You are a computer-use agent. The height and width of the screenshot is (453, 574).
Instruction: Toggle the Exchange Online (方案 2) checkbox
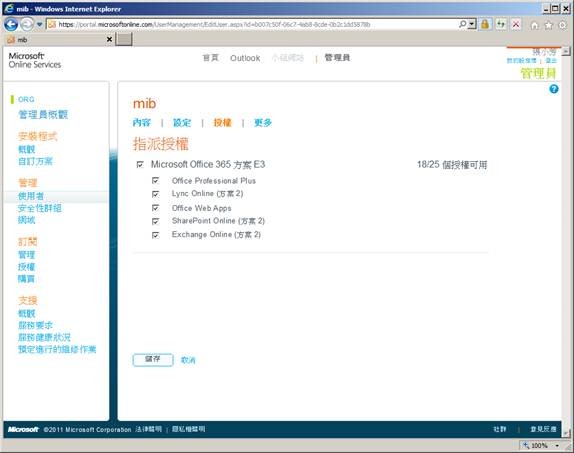coord(156,235)
